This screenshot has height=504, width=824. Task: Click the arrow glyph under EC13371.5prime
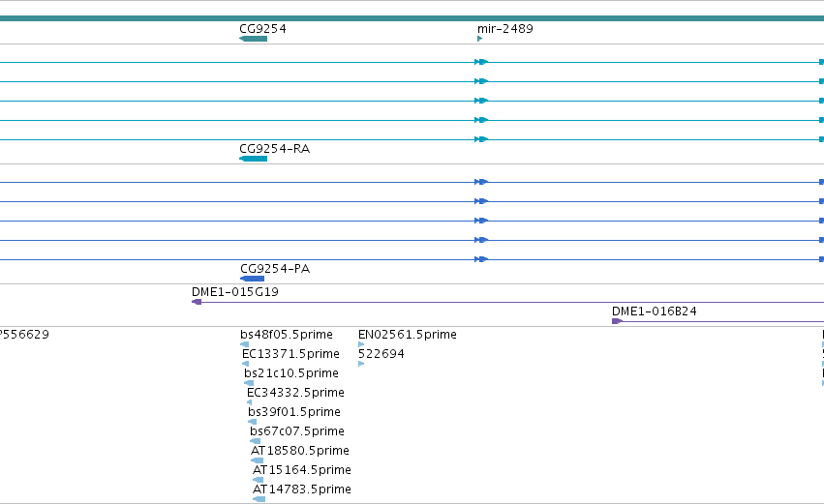245,364
